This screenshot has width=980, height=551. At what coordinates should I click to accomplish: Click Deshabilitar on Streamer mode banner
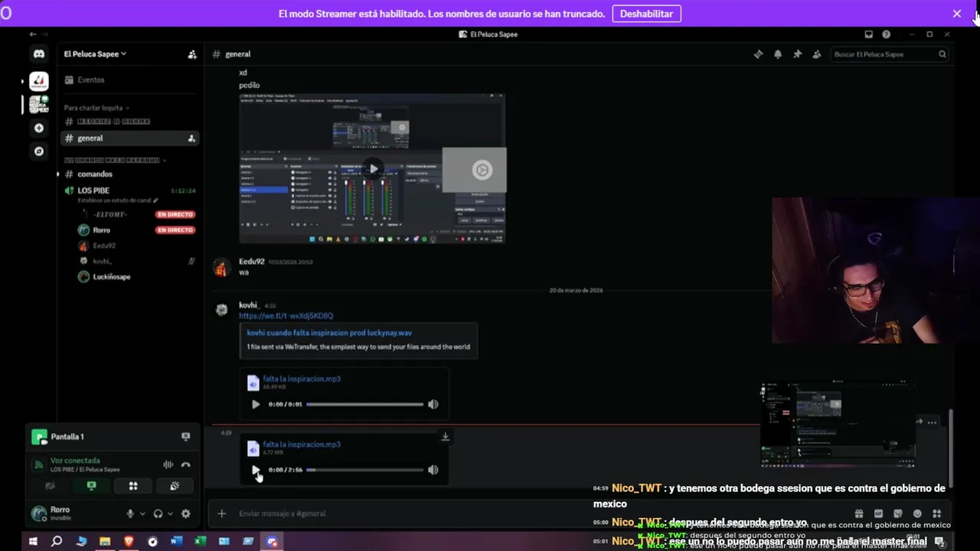click(646, 14)
